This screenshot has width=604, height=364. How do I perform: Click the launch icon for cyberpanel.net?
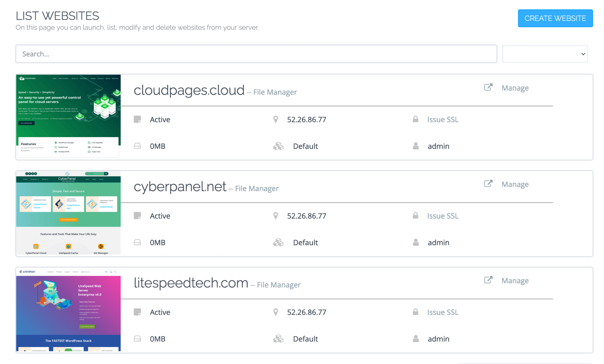(x=488, y=184)
